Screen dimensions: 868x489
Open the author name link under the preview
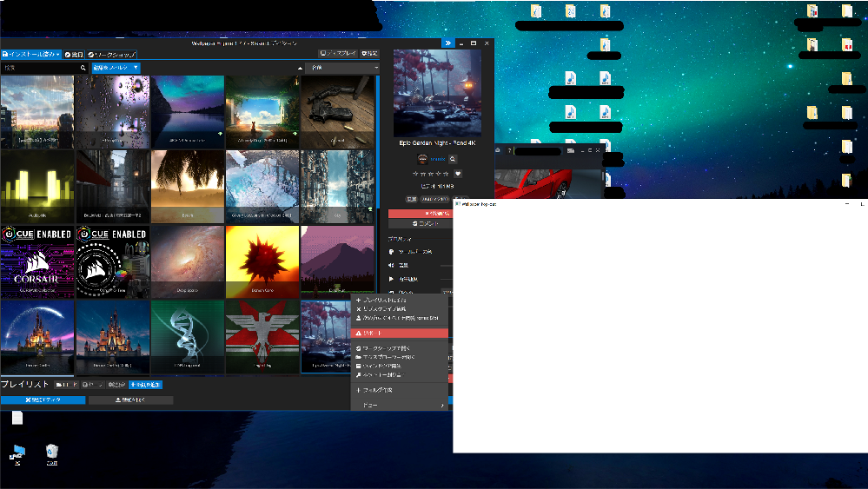[437, 159]
